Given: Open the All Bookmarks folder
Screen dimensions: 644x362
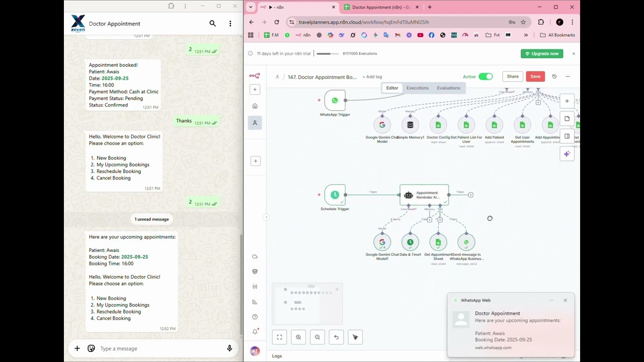Looking at the screenshot, I should point(557,35).
